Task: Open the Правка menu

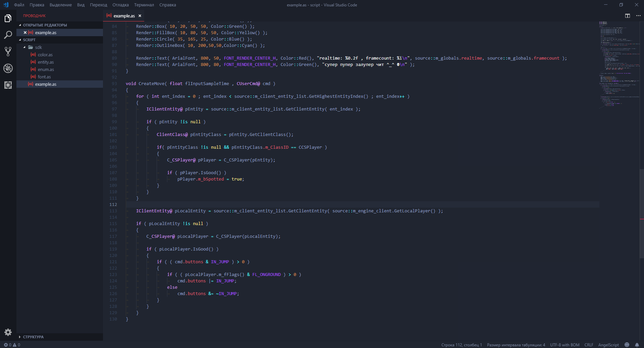Action: tap(37, 5)
